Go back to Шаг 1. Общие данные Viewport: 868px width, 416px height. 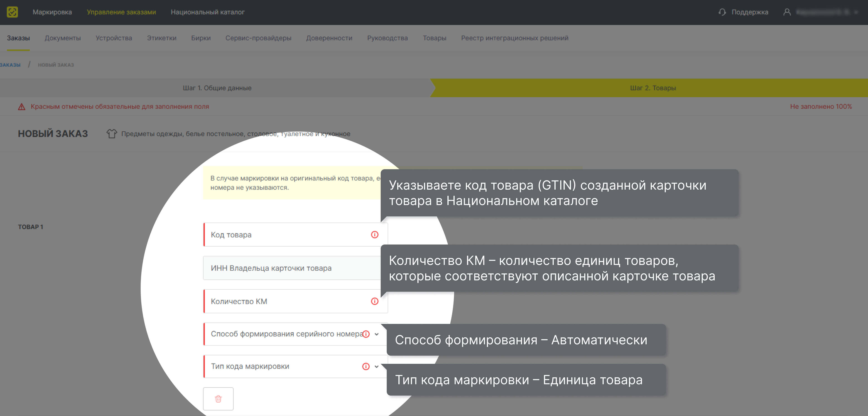pos(217,88)
